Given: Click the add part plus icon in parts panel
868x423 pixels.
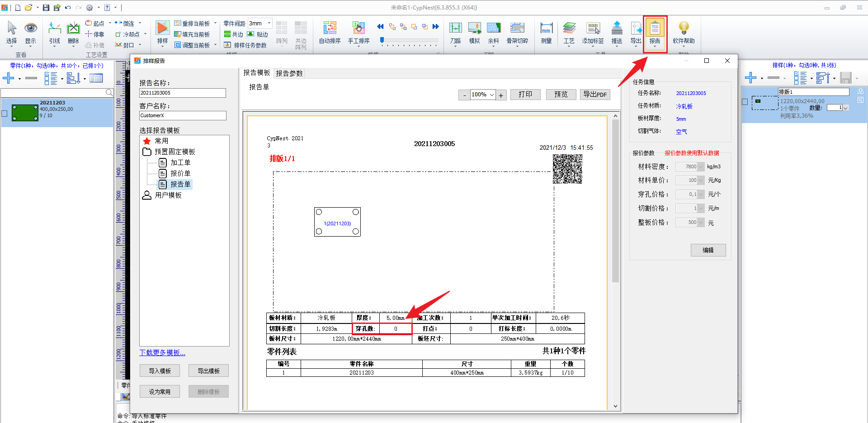Looking at the screenshot, I should pos(9,78).
